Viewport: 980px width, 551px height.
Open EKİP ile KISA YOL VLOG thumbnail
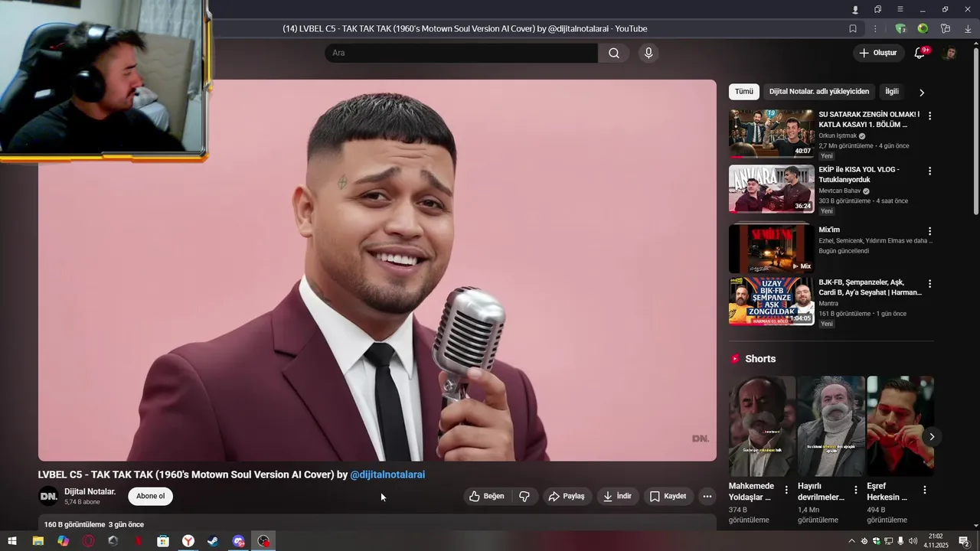click(x=772, y=189)
